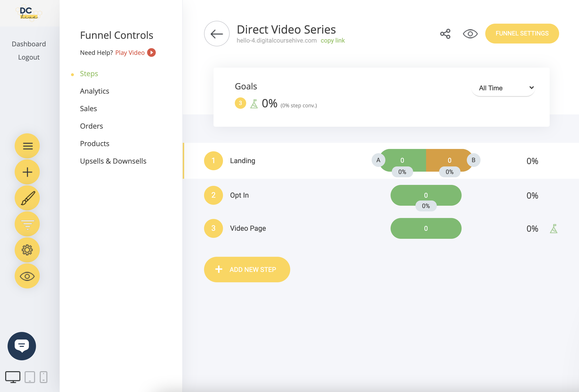579x392 pixels.
Task: Open the chat support bubble
Action: click(22, 346)
